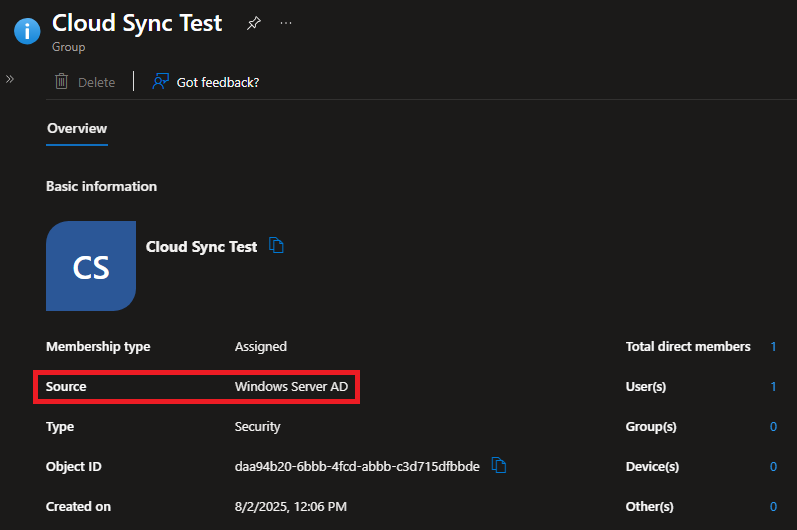The width and height of the screenshot is (797, 530).
Task: Copy the Object ID to clipboard
Action: (499, 465)
